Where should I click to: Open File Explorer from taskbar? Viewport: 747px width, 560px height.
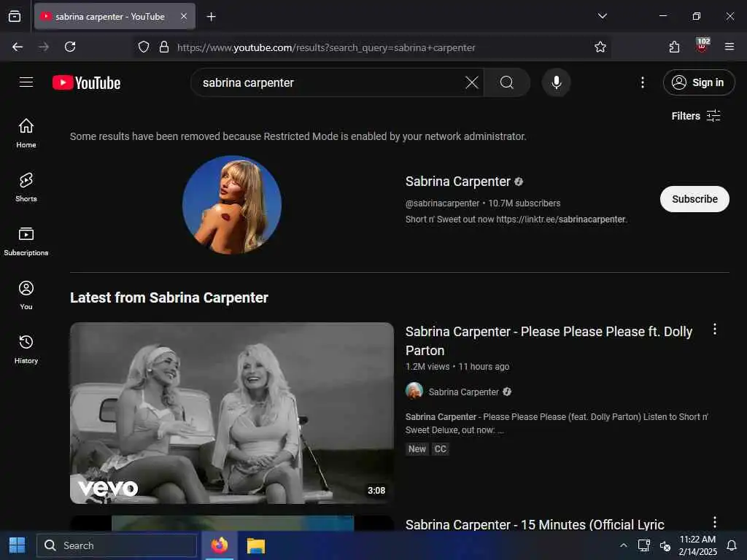pyautogui.click(x=256, y=545)
